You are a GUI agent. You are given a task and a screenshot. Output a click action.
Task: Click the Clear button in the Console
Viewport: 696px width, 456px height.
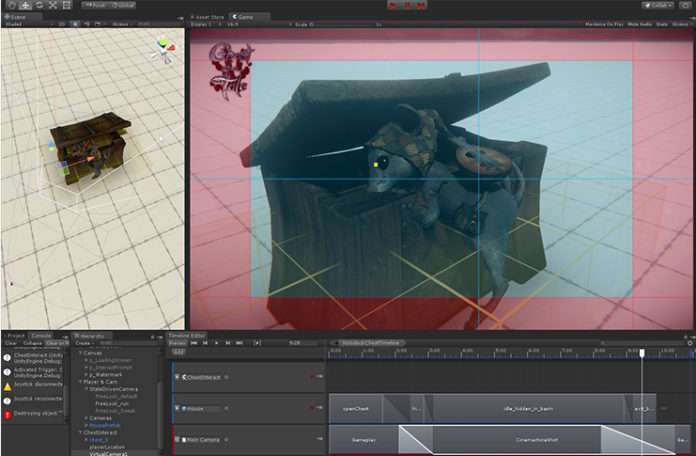(9, 343)
